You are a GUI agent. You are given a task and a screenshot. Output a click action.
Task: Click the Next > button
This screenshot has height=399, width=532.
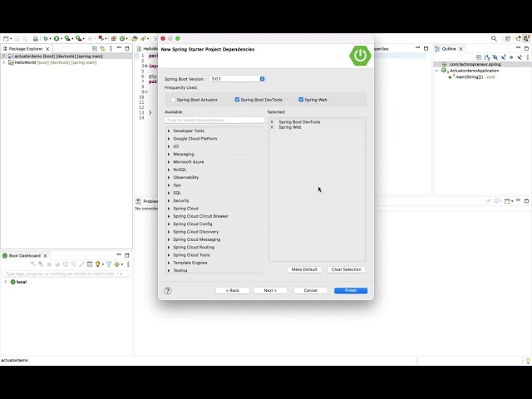270,290
